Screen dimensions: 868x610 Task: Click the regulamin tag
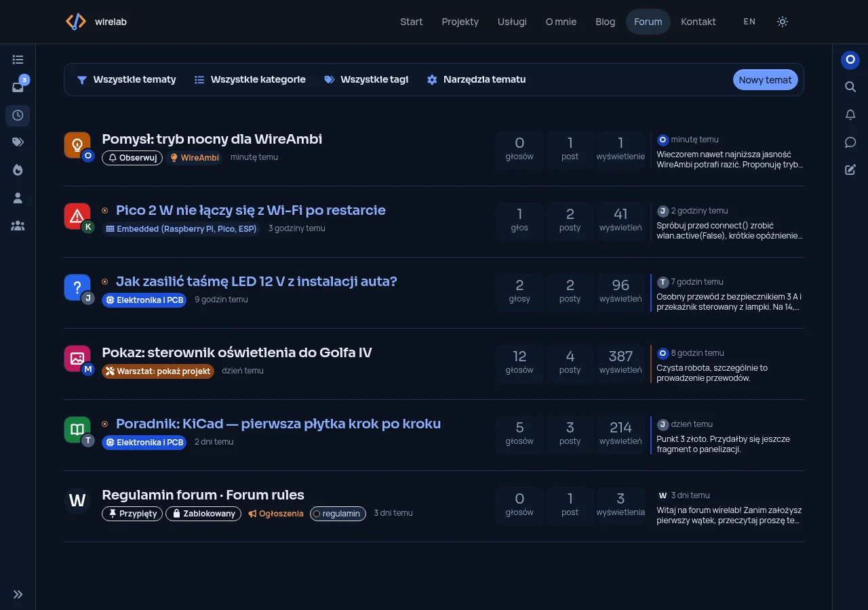coord(338,513)
